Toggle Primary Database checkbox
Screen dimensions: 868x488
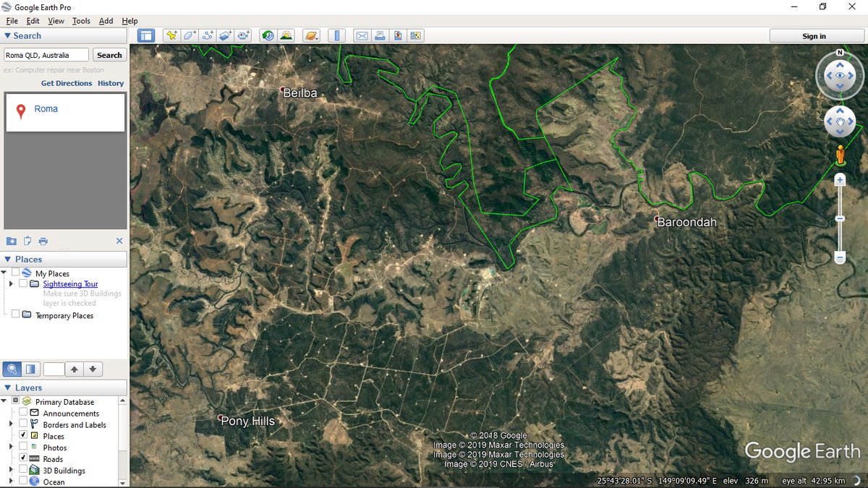[16, 401]
